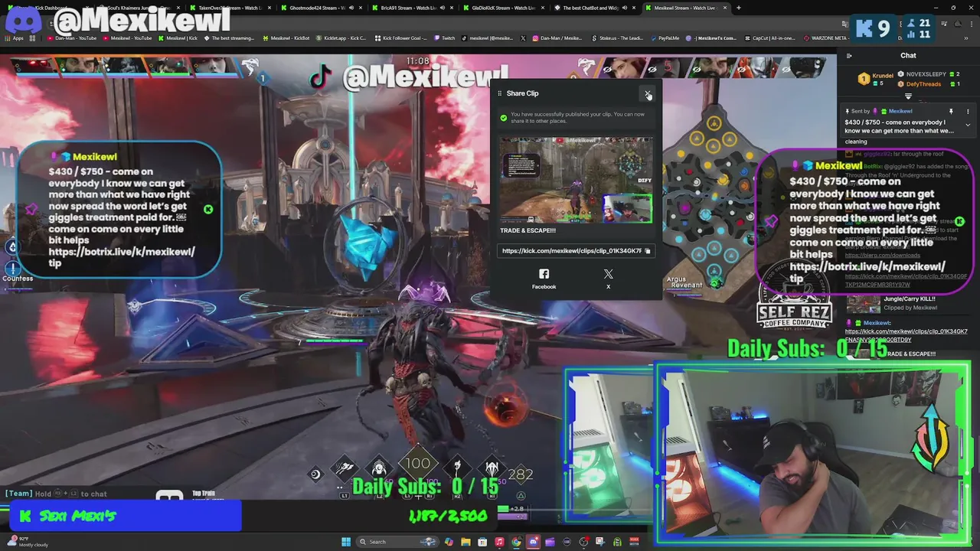Open purple clapperboard taskbar app
Screen dimensions: 980x551
pos(550,542)
